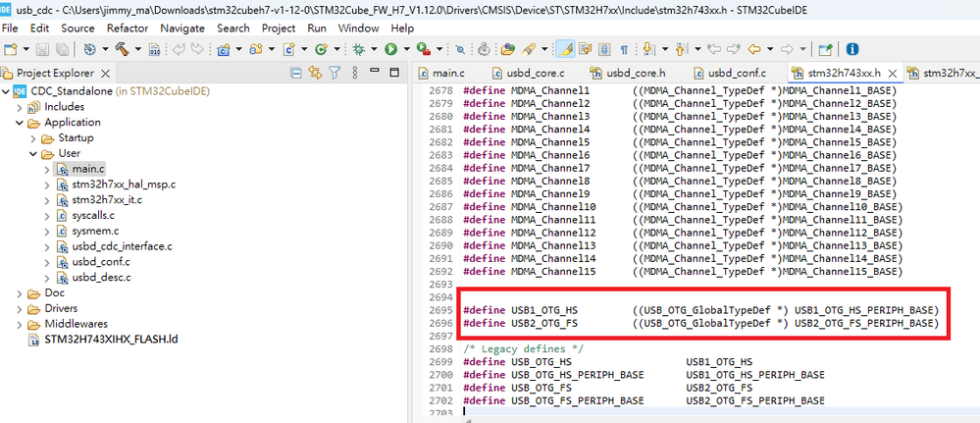Viewport: 980px width, 423px height.
Task: Click the Save icon in toolbar
Action: [42, 49]
